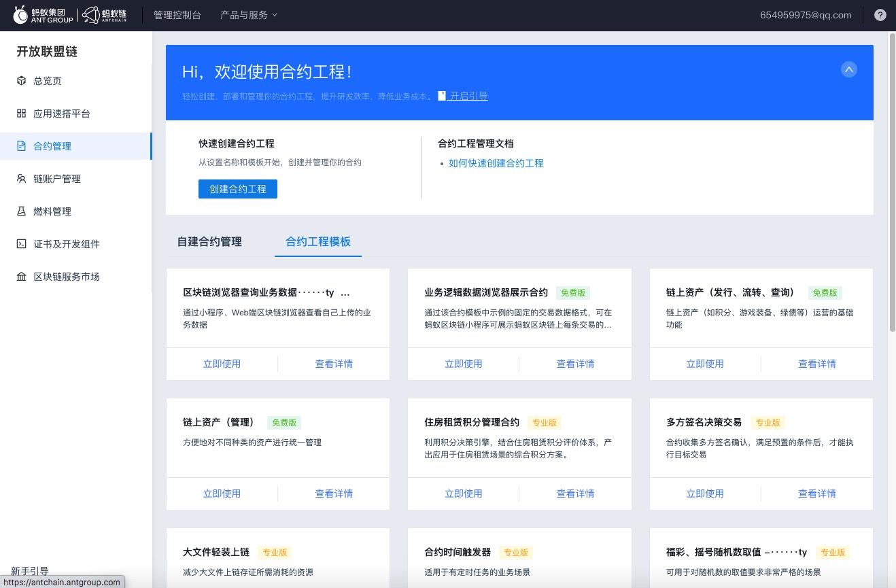Click the 燃料管理 flask icon
This screenshot has height=588, width=896.
pyautogui.click(x=21, y=211)
